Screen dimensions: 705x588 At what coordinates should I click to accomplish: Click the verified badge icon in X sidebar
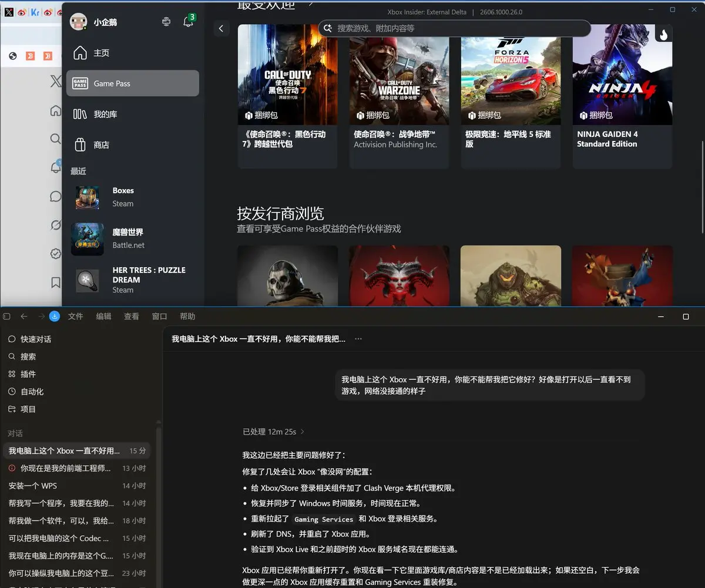55,254
